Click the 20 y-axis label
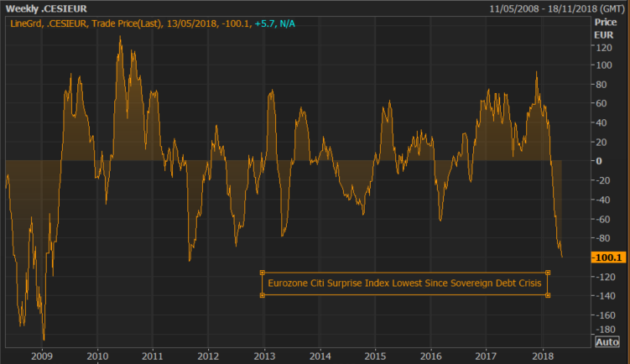630x364 pixels. tap(601, 142)
